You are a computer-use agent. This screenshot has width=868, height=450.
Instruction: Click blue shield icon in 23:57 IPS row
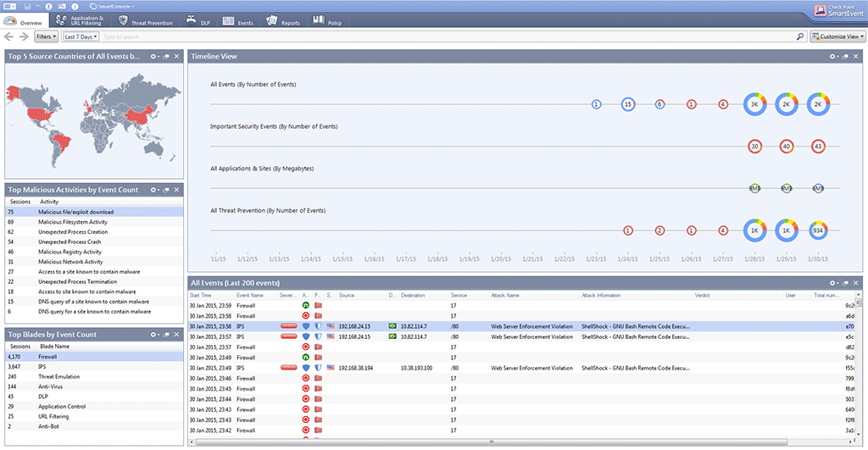(305, 336)
